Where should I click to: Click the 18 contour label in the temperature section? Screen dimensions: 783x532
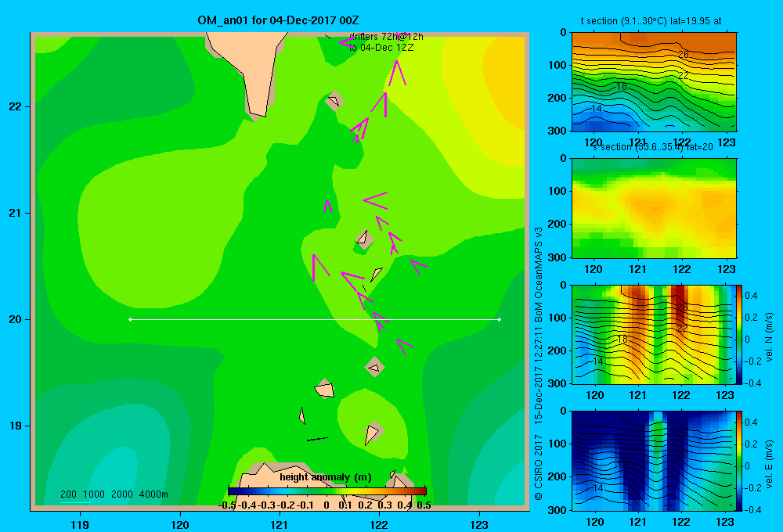621,86
